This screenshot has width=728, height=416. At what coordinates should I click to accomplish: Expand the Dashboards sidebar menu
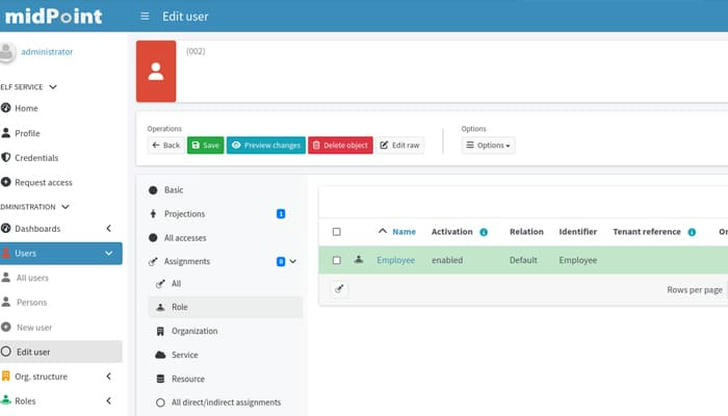coord(108,229)
